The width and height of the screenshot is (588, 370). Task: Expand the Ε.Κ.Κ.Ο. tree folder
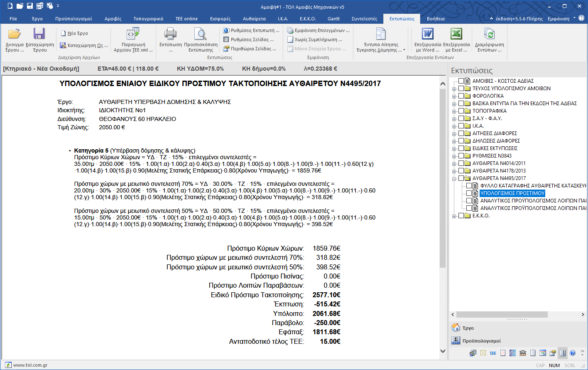click(454, 216)
